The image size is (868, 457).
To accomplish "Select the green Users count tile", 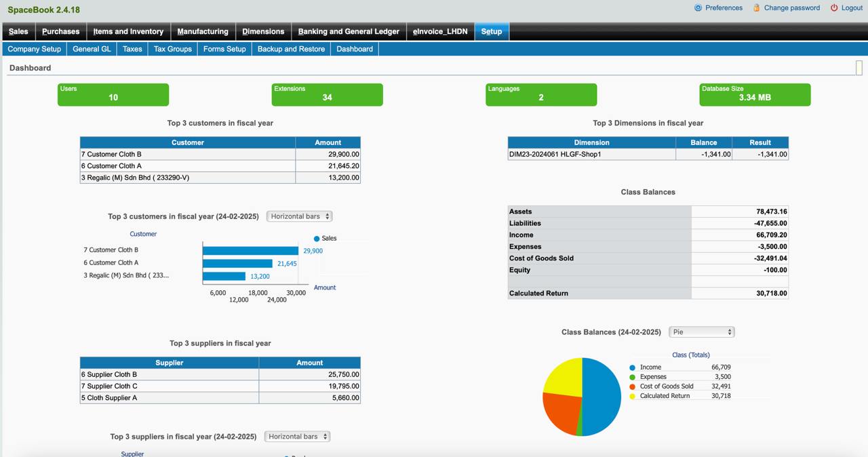I will pos(113,94).
